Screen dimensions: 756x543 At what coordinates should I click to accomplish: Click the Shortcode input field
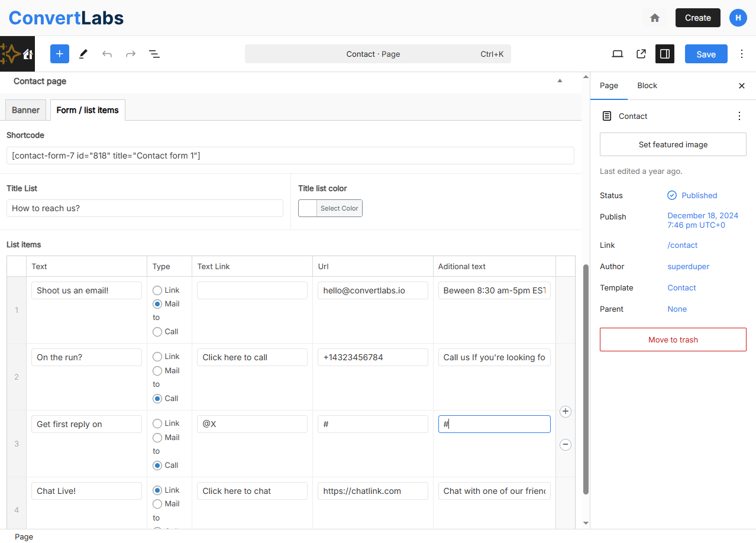click(290, 156)
